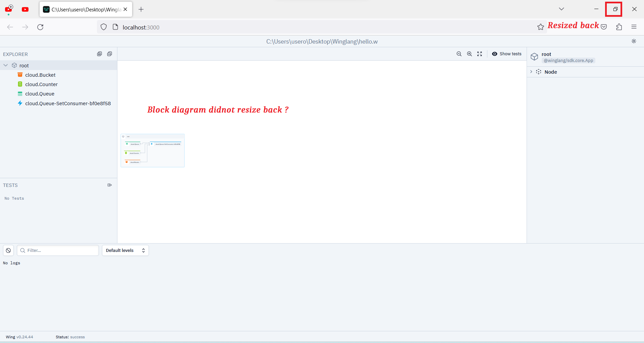Viewport: 644px width, 343px height.
Task: Run all tests in the Tests panel
Action: (x=109, y=185)
